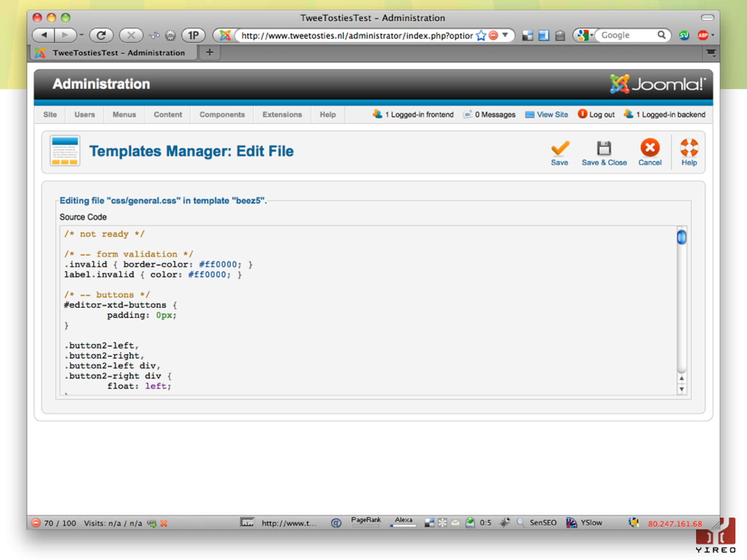The image size is (747, 560).
Task: Click the Templates Manager page icon
Action: click(x=65, y=151)
